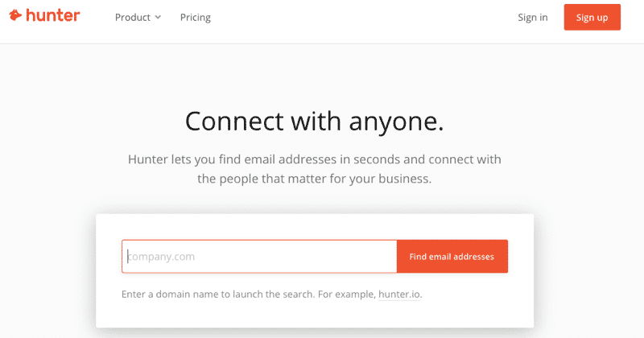
Task: Follow the hunter.io example link
Action: coord(400,295)
